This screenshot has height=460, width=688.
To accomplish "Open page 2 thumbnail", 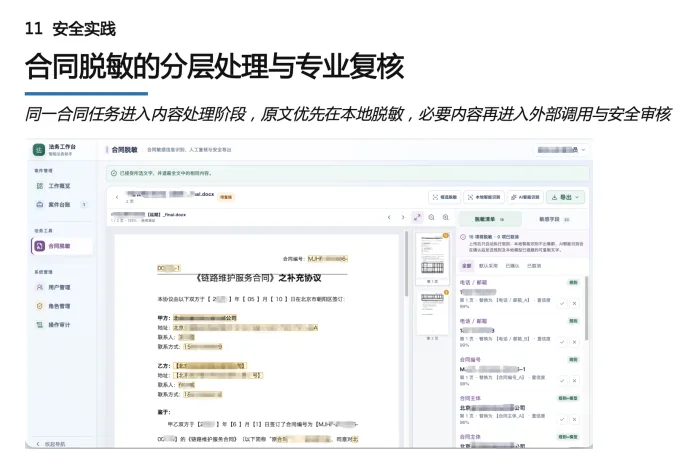I will click(432, 313).
